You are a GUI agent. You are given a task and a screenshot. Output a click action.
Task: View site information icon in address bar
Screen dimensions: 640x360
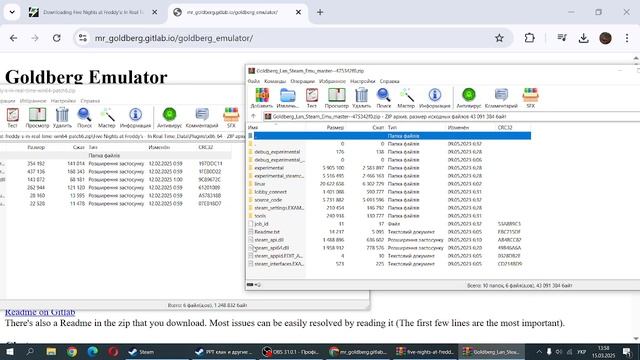(83, 38)
